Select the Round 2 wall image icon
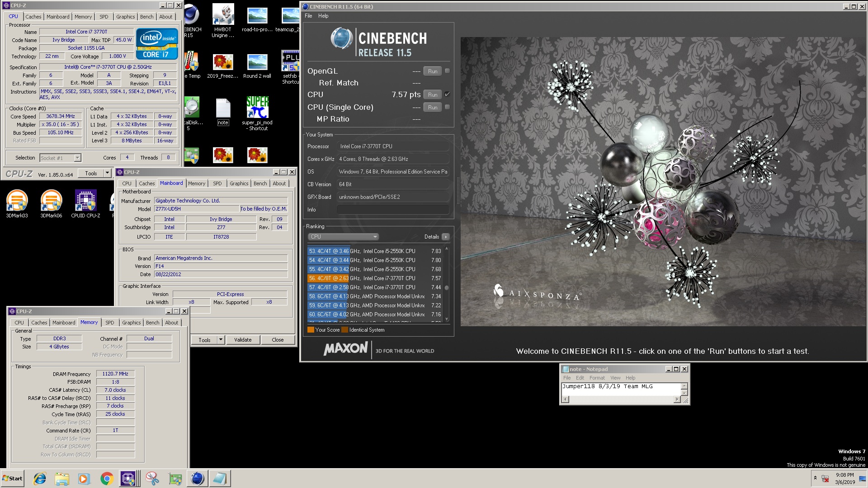The height and width of the screenshot is (488, 868). tap(257, 66)
